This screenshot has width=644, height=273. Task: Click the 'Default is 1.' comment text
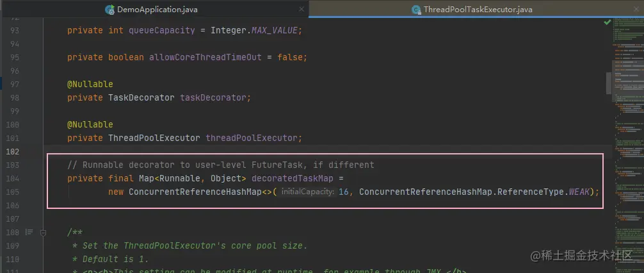[x=115, y=260]
